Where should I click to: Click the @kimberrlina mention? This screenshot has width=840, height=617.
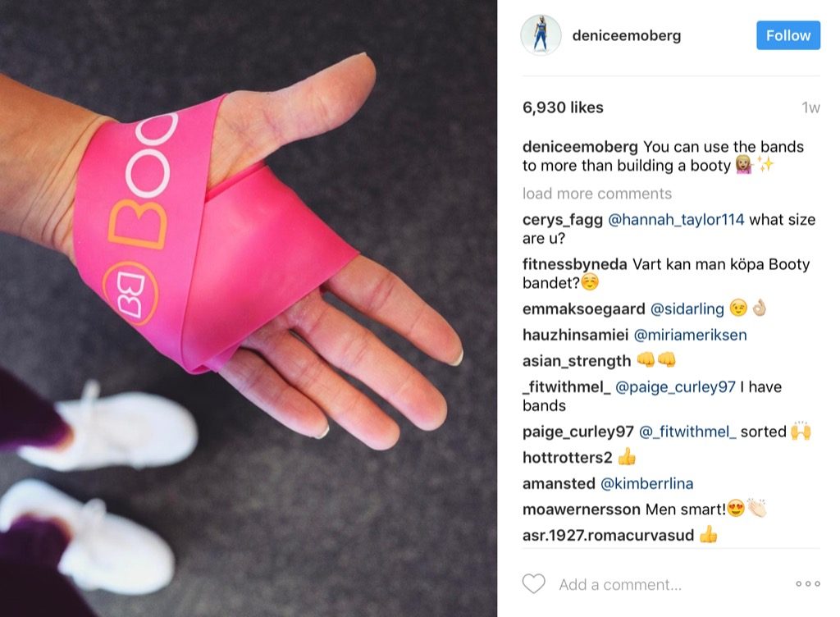point(646,483)
